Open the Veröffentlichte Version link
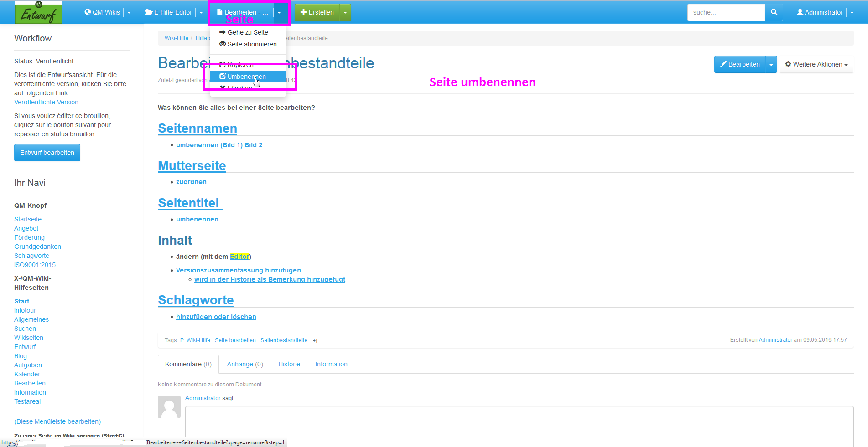 [x=46, y=102]
